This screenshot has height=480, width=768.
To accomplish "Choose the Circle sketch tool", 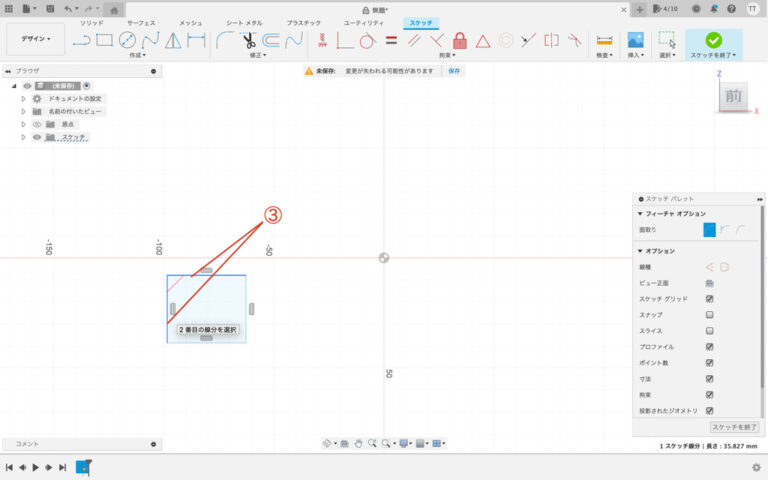I will click(x=127, y=40).
